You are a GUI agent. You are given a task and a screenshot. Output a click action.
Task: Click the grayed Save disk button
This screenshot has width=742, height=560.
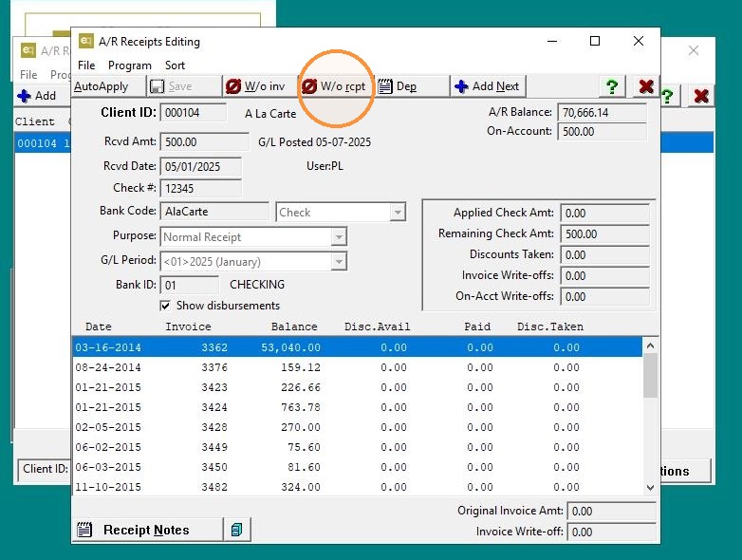point(184,86)
